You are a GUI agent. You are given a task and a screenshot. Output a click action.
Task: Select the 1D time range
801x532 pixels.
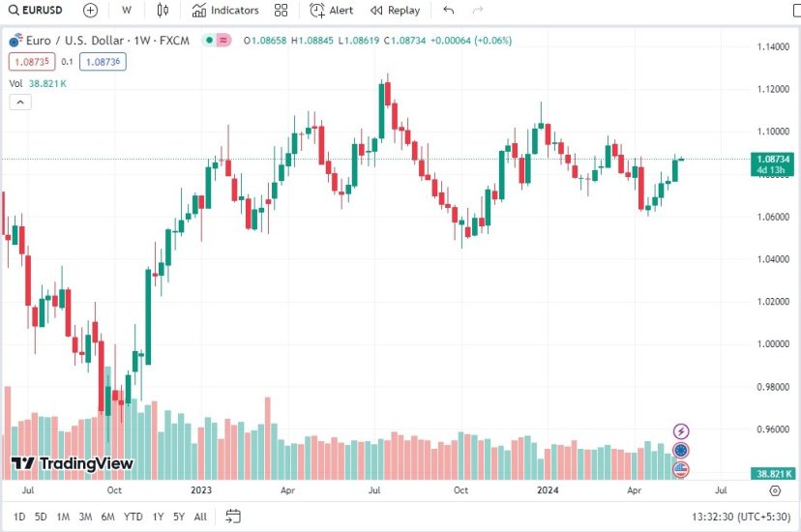click(x=19, y=517)
